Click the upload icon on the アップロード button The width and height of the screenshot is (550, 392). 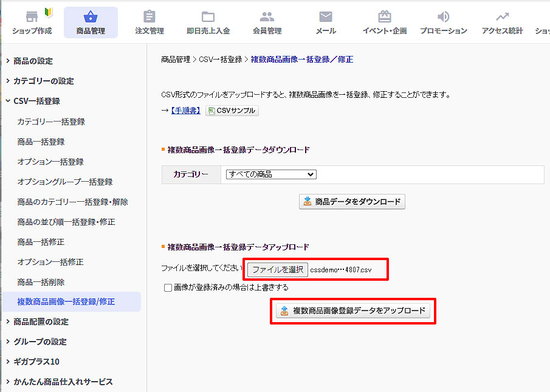[283, 311]
